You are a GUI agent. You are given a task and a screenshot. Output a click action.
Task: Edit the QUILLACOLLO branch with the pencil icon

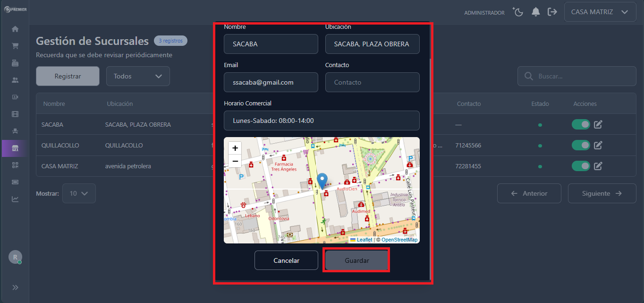pos(598,145)
